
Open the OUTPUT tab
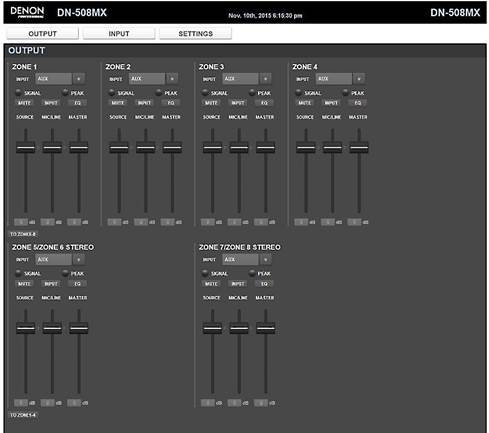coord(42,34)
